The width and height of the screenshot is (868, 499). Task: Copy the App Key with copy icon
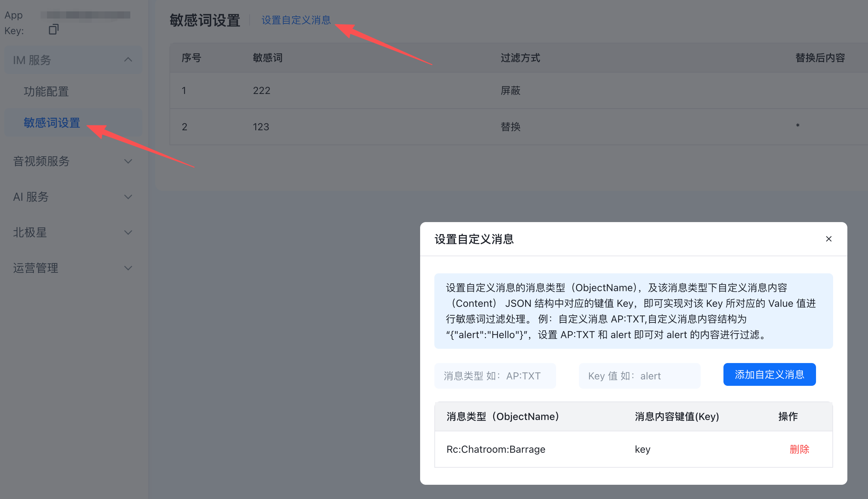(x=54, y=29)
